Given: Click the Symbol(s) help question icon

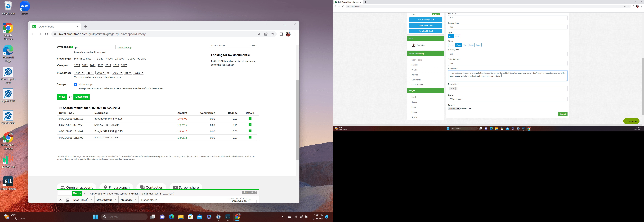Looking at the screenshot, I should point(72,47).
